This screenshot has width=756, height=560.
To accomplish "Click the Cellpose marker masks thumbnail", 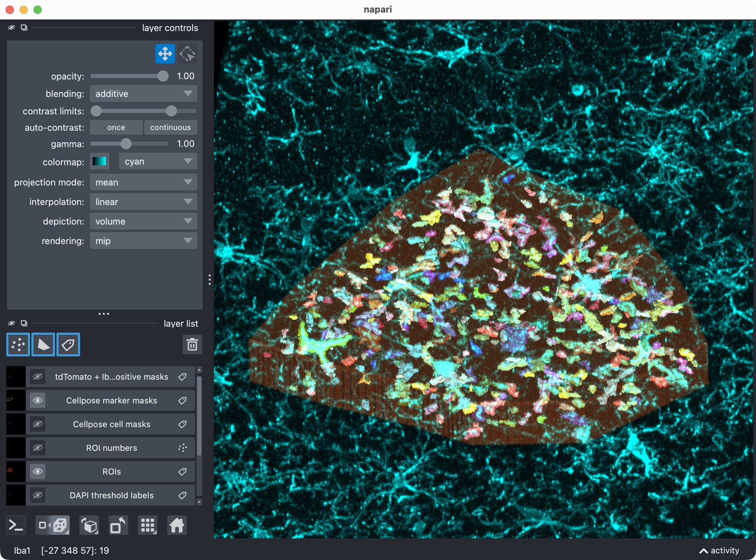I will coord(16,401).
